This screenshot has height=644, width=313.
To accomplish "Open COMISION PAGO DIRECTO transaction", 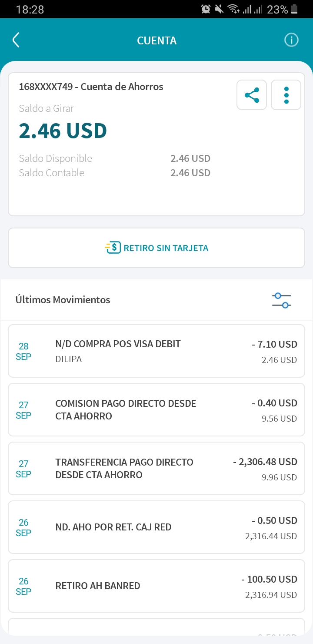I will (x=156, y=410).
